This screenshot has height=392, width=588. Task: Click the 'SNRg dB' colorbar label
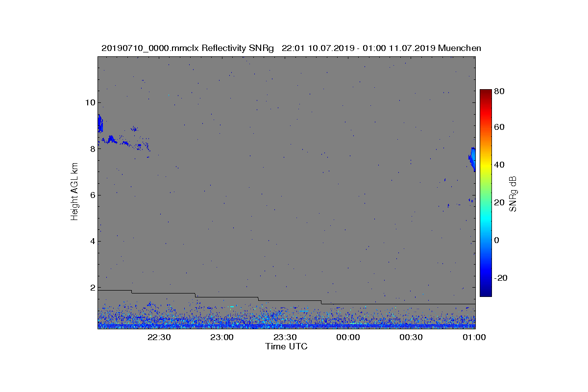[x=513, y=194]
